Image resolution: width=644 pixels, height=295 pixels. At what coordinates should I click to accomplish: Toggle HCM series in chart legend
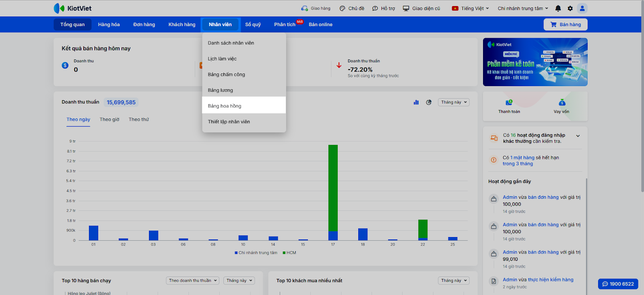(289, 253)
